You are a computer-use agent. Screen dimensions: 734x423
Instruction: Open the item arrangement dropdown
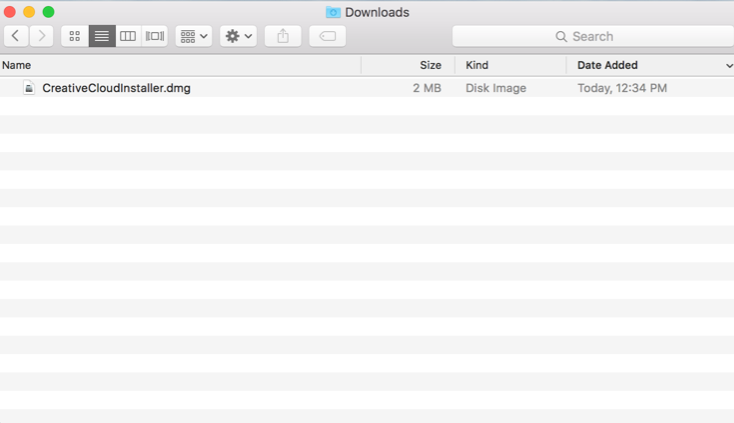193,36
